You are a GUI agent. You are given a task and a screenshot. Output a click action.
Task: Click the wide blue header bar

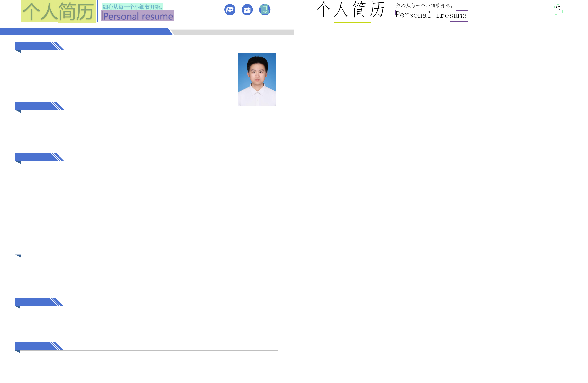pyautogui.click(x=84, y=31)
